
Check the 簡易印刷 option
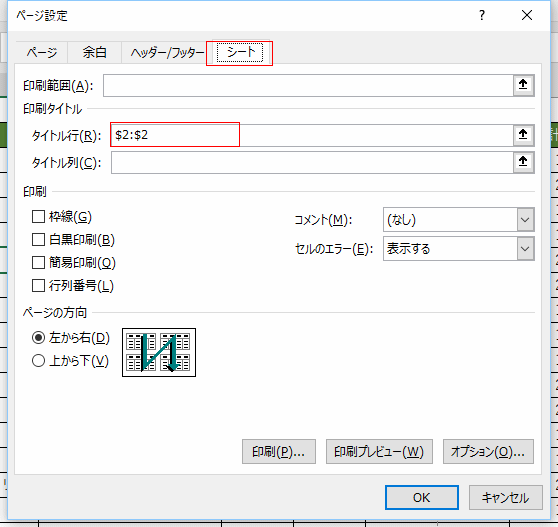point(38,263)
